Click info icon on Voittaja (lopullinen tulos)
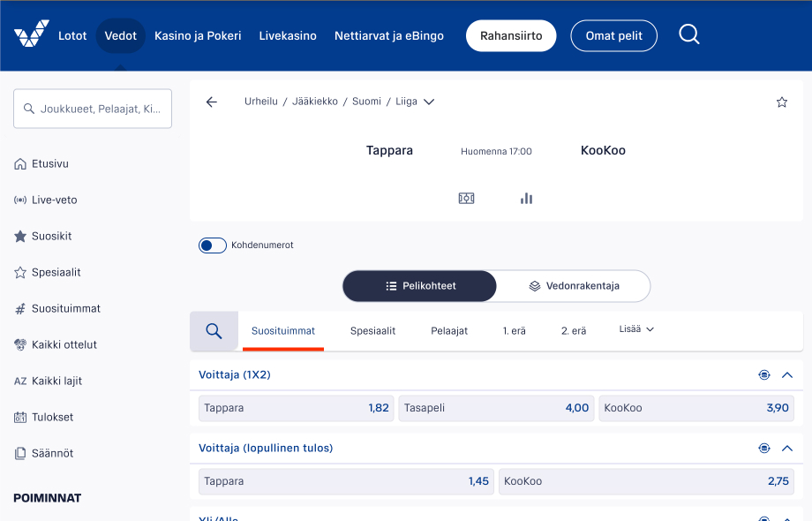 (763, 449)
